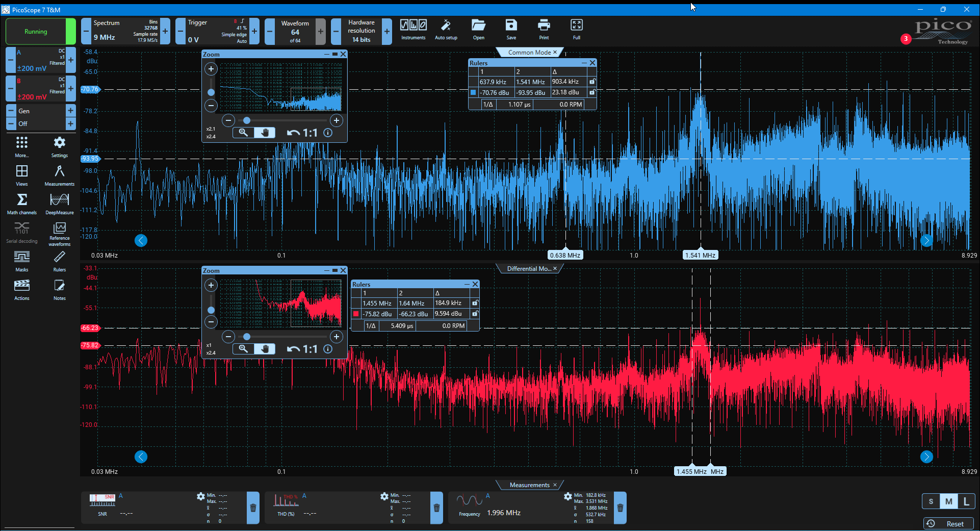
Task: Select the Measurements tab
Action: pos(530,485)
